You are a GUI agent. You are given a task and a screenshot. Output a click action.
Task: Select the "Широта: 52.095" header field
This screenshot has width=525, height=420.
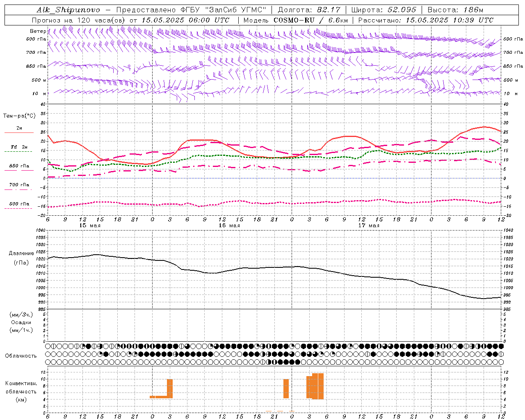pyautogui.click(x=384, y=10)
